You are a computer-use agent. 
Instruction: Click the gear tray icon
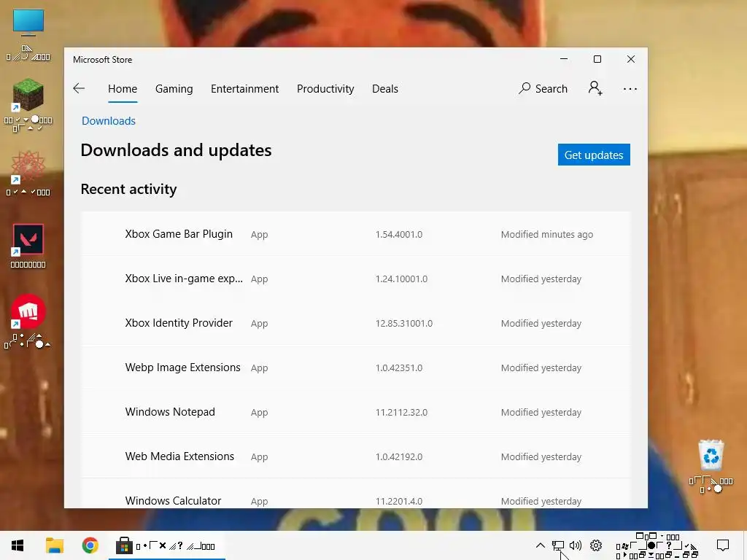click(596, 545)
